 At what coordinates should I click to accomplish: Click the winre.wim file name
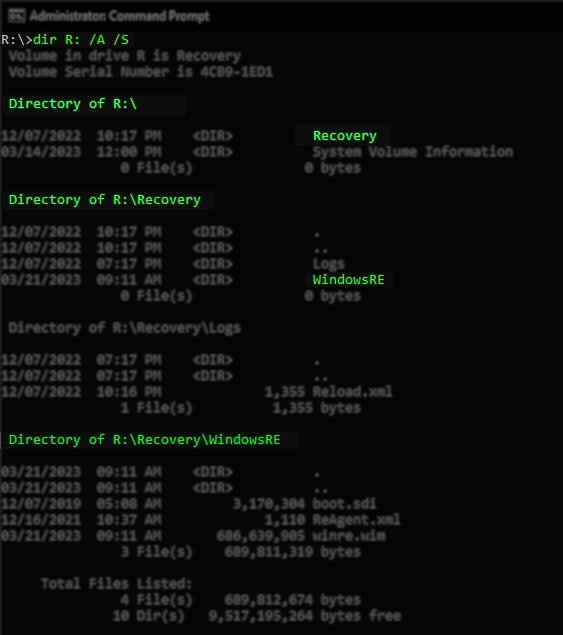click(349, 536)
